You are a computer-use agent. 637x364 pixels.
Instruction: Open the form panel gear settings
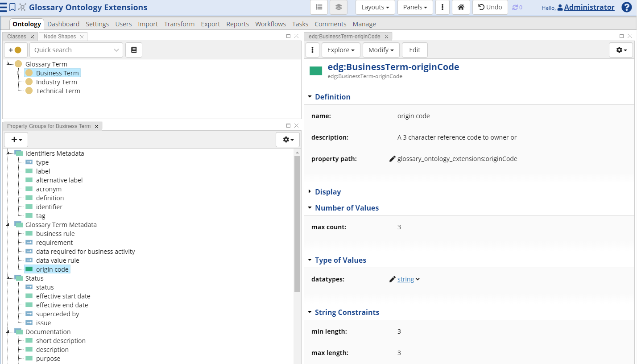[620, 50]
